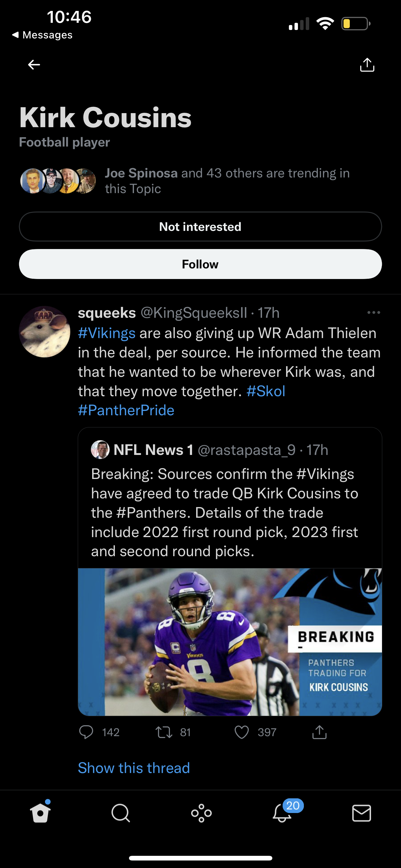The height and width of the screenshot is (868, 401).
Task: Tap the back arrow icon
Action: (x=34, y=64)
